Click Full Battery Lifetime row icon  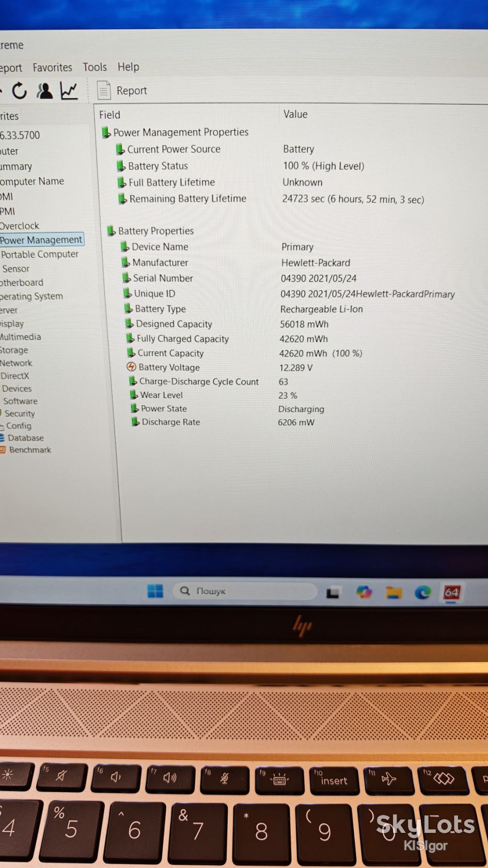pos(121,182)
